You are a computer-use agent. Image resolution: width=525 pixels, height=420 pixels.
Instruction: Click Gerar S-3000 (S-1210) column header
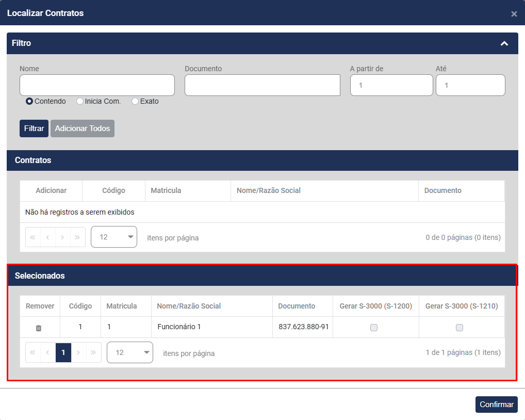[462, 306]
